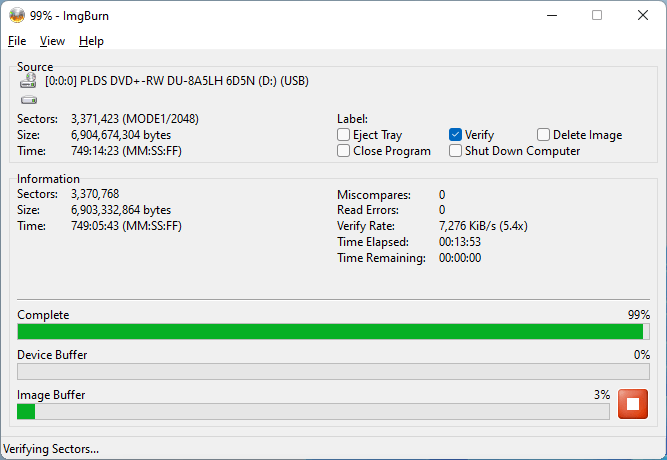
Task: Enable the Shut Down Computer option
Action: 456,151
